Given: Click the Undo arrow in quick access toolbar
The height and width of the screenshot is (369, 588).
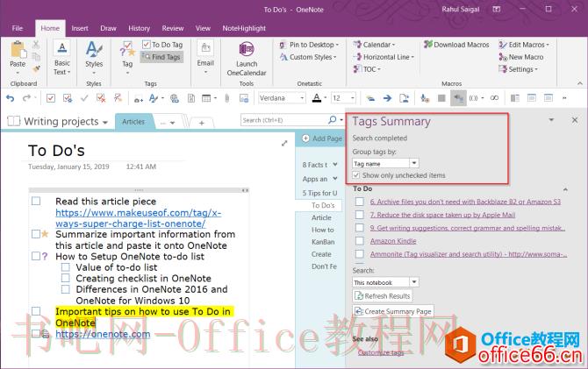Looking at the screenshot, I should click(11, 98).
